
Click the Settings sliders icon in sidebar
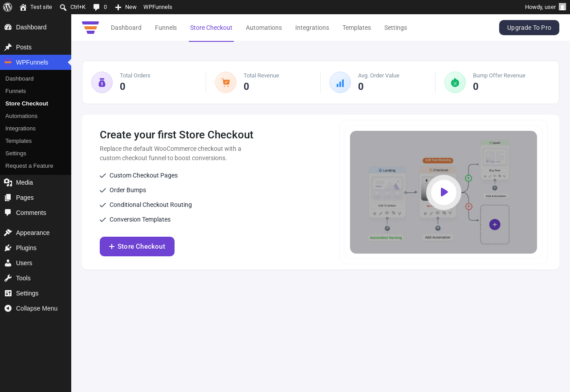(8, 293)
